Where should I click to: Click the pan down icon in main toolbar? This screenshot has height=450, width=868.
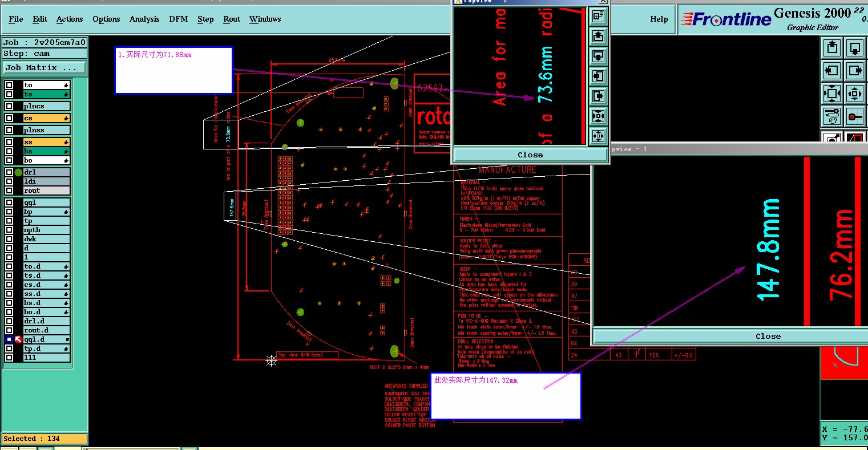click(x=855, y=48)
